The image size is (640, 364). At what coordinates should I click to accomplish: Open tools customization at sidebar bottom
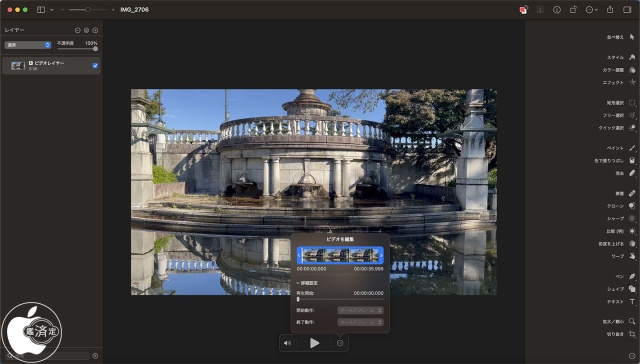click(632, 356)
